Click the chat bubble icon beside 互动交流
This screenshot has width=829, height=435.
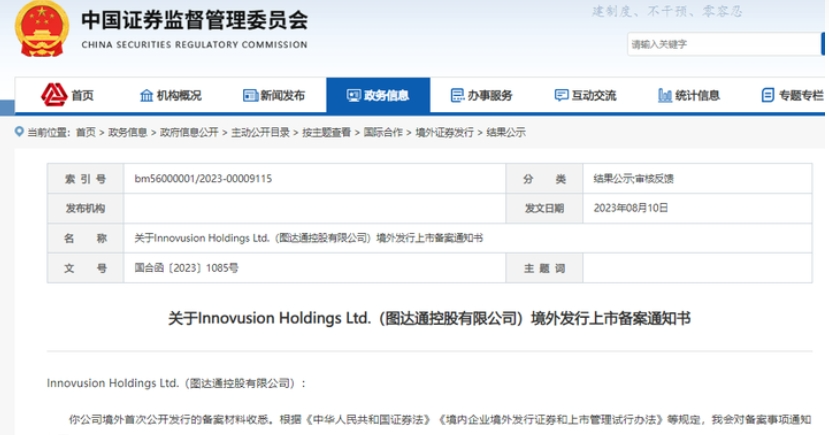pos(561,95)
